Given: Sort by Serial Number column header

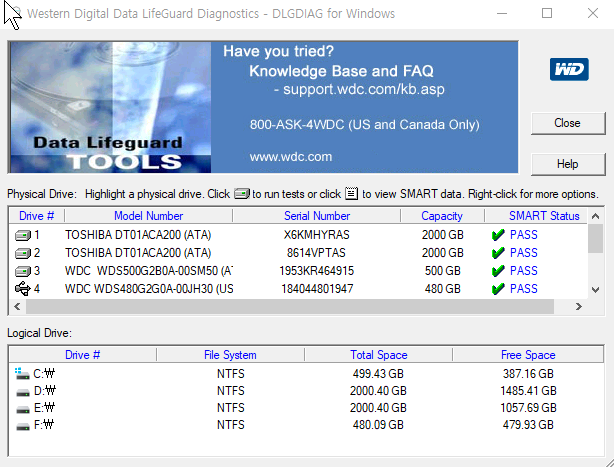Looking at the screenshot, I should tap(317, 216).
